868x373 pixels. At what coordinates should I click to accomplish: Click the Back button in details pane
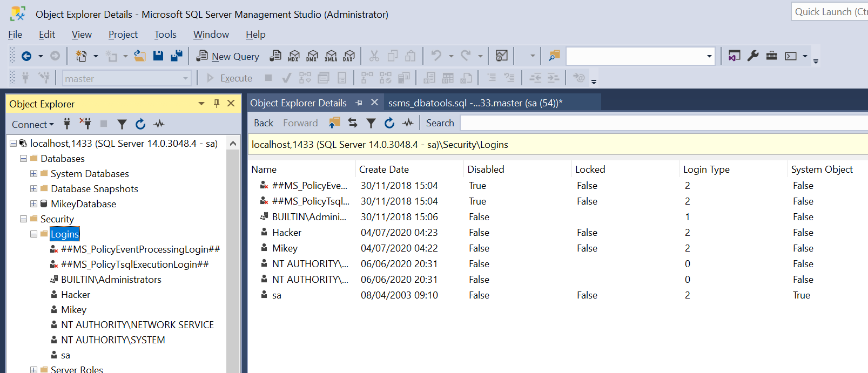264,123
